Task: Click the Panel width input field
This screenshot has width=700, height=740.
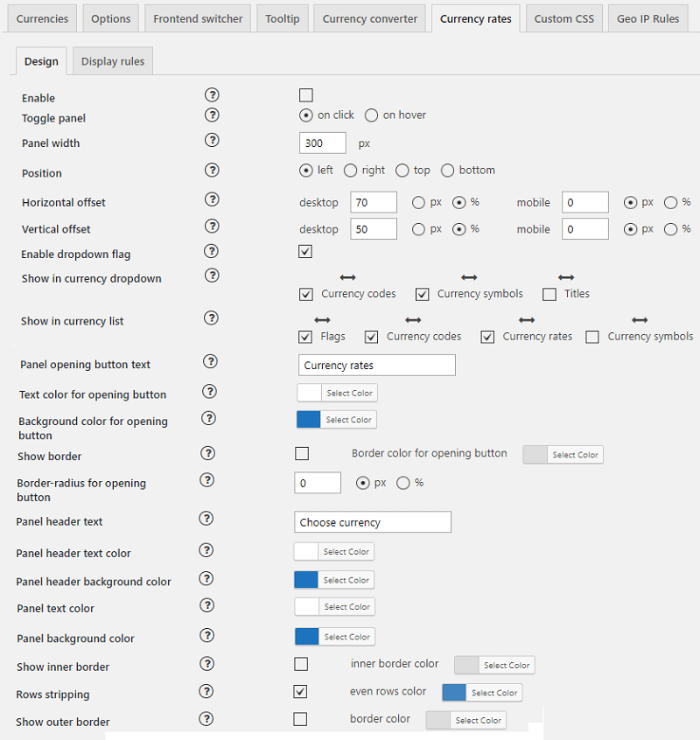Action: click(323, 143)
